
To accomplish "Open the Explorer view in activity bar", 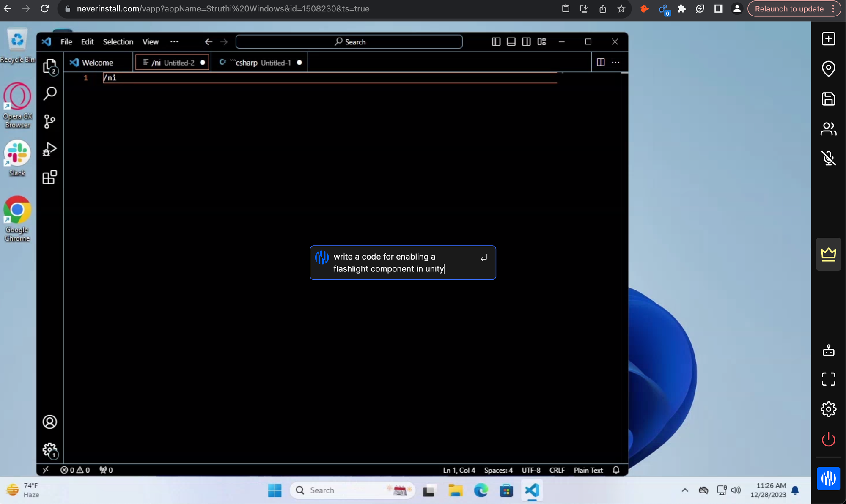I will (x=49, y=66).
